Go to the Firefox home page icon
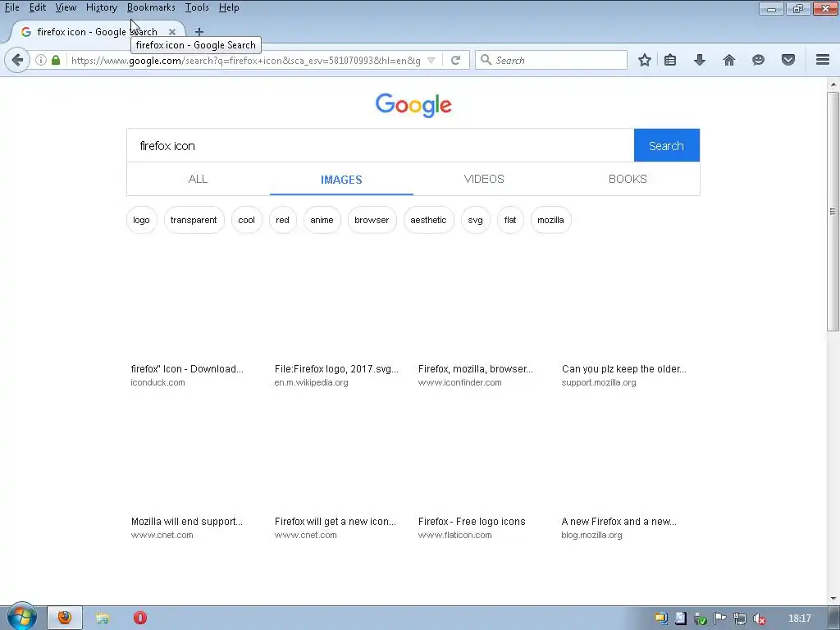This screenshot has height=630, width=840. point(729,60)
